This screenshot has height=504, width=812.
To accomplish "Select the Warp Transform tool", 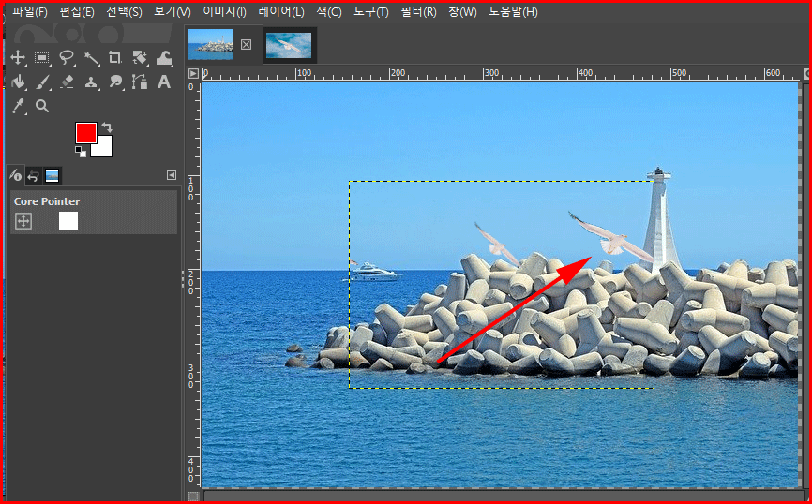I will [164, 57].
